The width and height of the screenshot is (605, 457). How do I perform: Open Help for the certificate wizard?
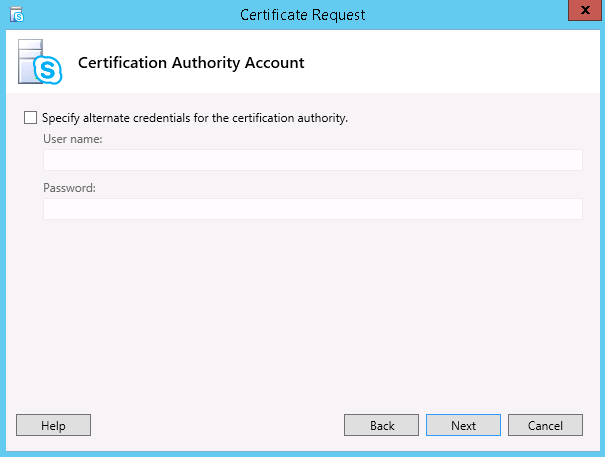coord(53,425)
